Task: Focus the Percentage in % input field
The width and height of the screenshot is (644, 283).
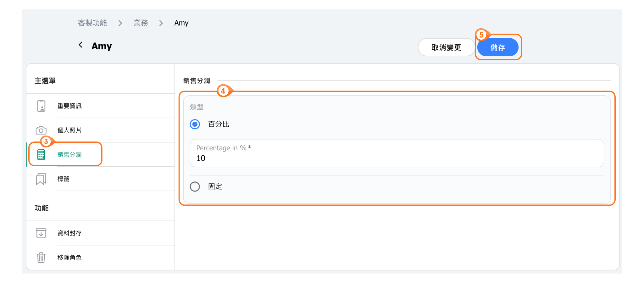Action: [x=397, y=158]
